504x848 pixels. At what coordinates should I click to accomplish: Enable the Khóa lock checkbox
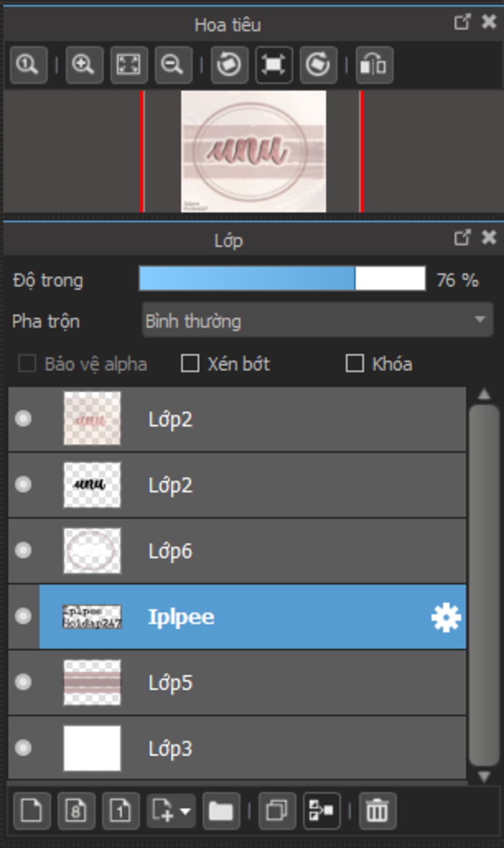point(354,364)
